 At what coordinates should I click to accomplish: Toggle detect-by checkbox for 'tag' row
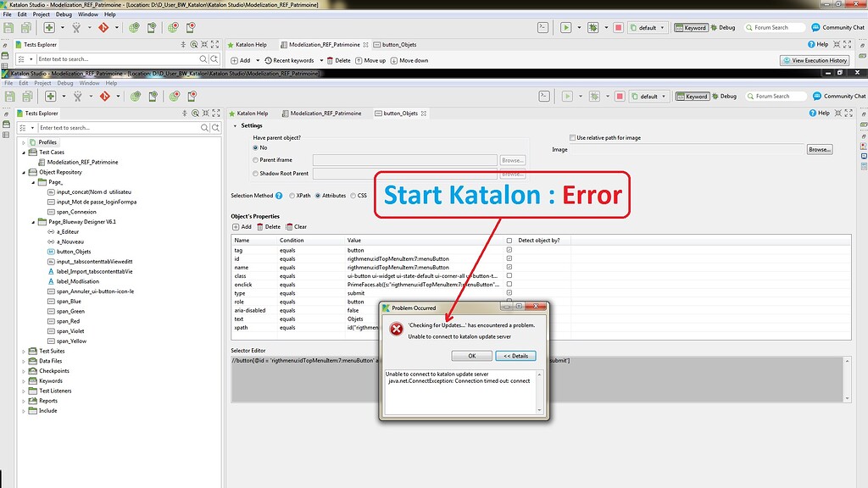click(509, 250)
